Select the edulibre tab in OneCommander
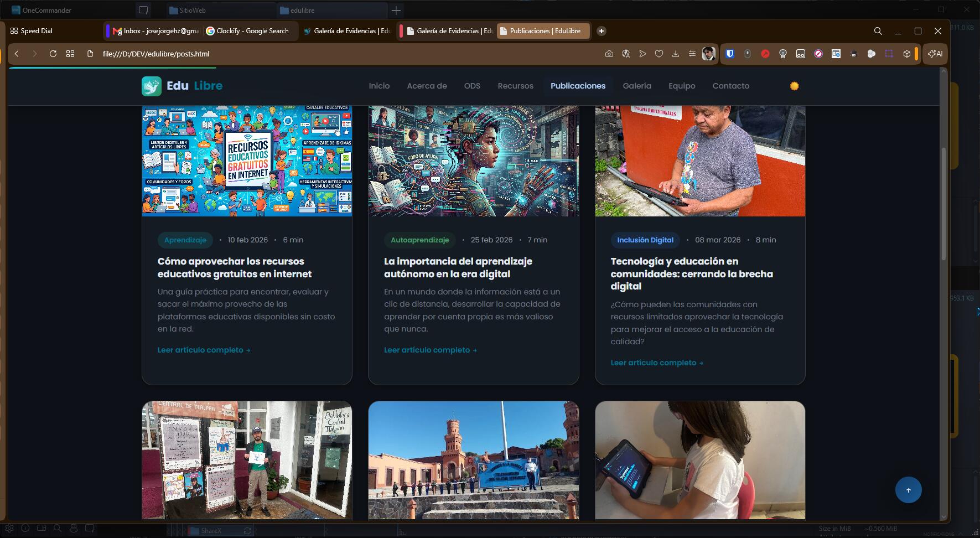The height and width of the screenshot is (538, 980). pos(332,10)
